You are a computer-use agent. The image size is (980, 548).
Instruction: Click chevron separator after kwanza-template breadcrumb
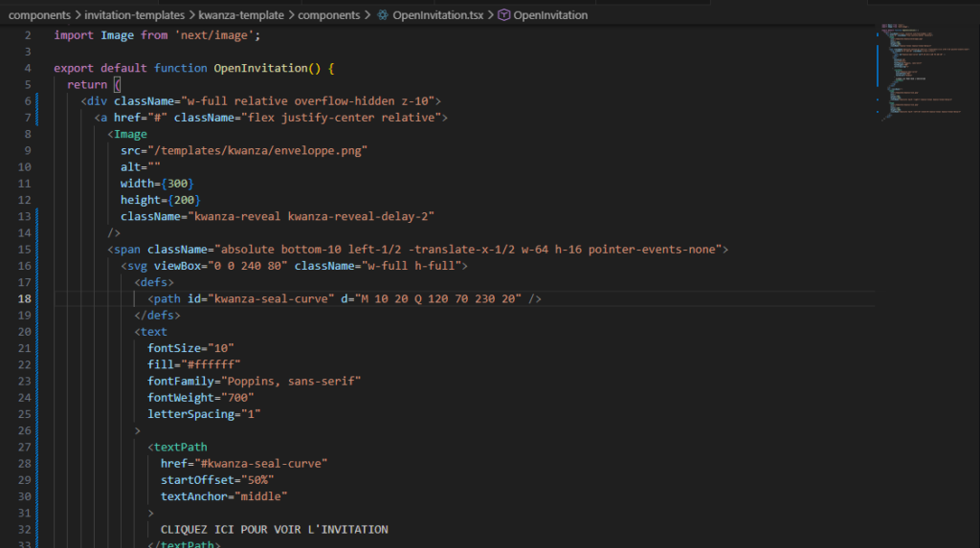(290, 15)
